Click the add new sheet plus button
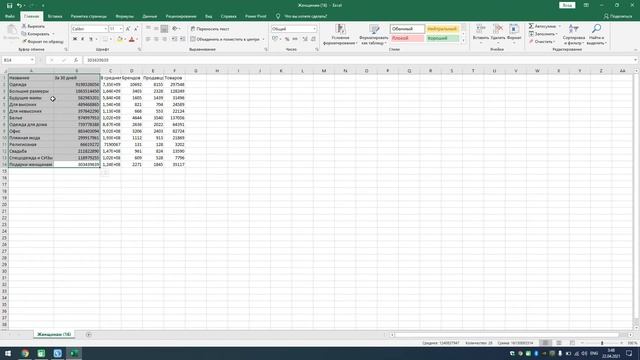Image resolution: width=640 pixels, height=360 pixels. 89,335
